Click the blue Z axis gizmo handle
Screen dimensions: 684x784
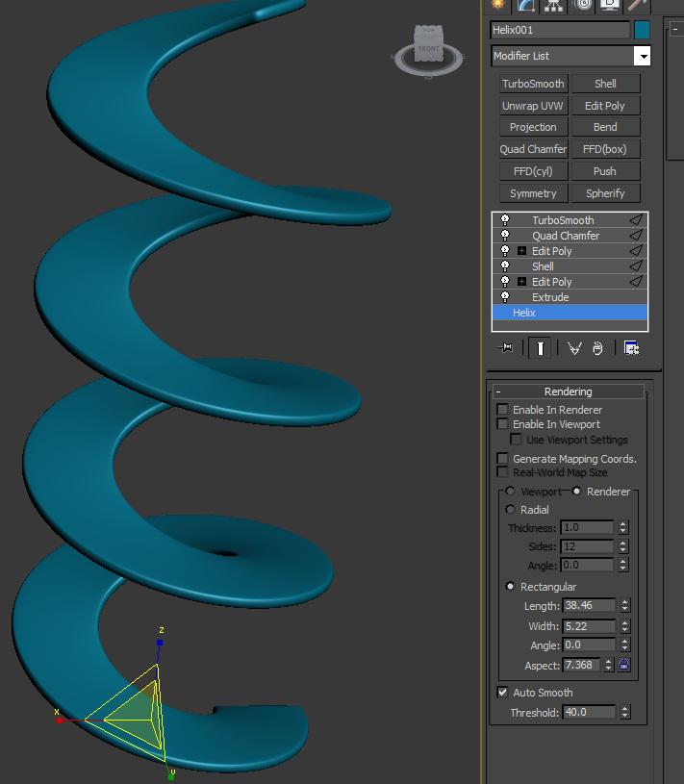(x=160, y=643)
